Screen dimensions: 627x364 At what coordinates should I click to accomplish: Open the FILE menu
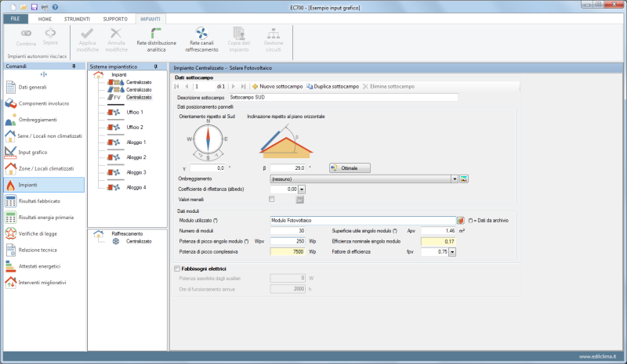[16, 19]
